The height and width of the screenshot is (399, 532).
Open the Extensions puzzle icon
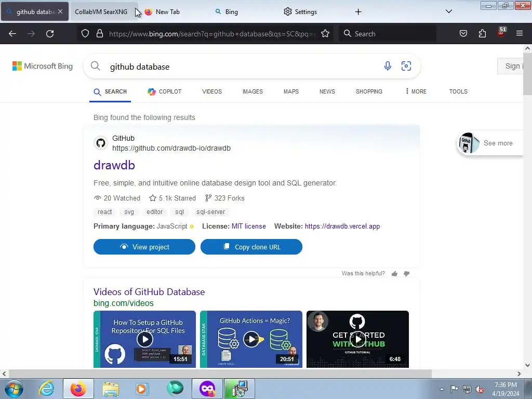[x=482, y=34]
